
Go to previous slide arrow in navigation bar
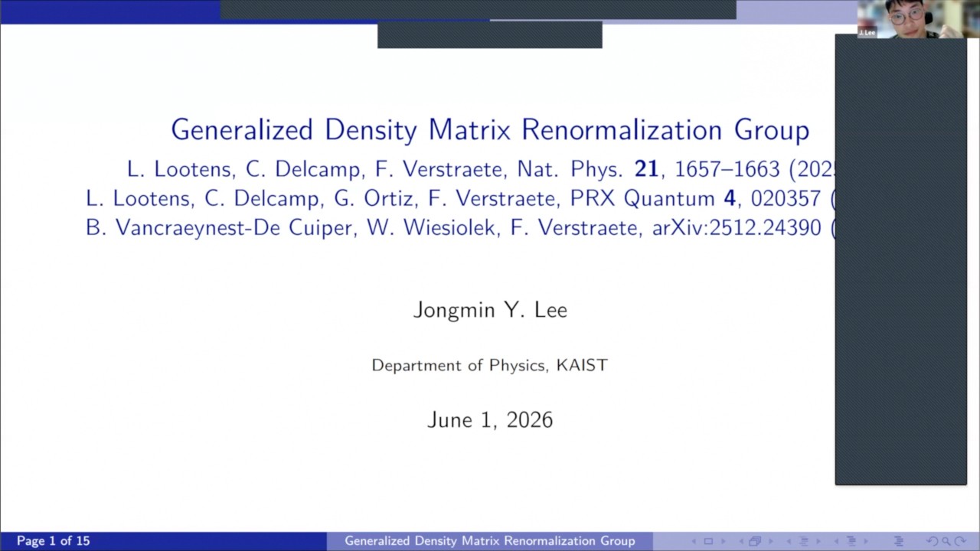point(694,541)
